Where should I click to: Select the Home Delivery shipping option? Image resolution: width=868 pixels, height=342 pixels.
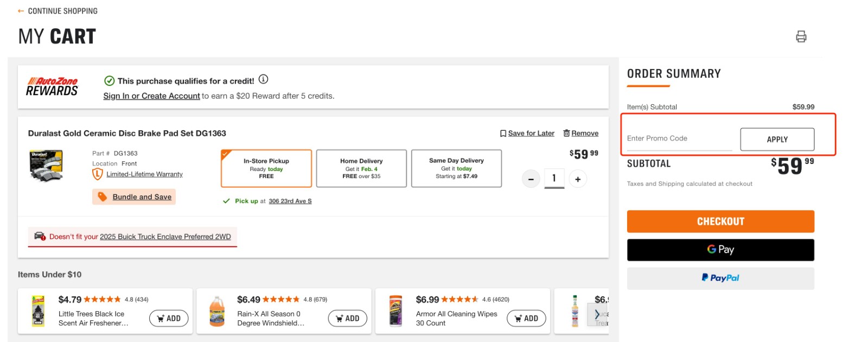(x=361, y=168)
